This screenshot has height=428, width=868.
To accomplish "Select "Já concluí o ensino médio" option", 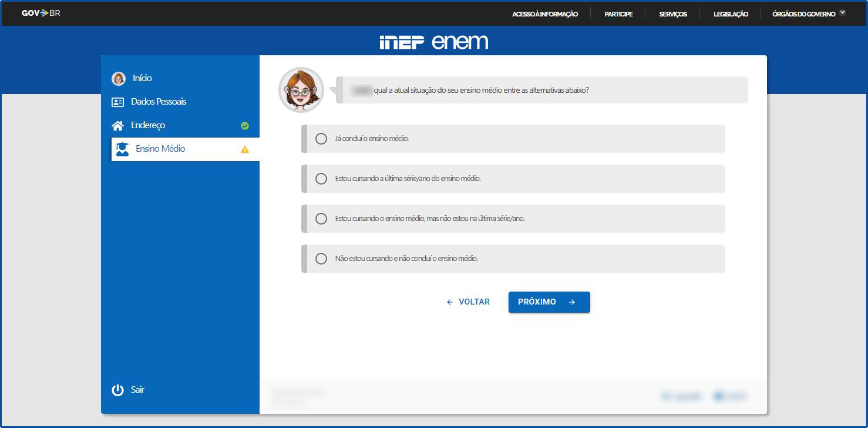I will (x=321, y=139).
